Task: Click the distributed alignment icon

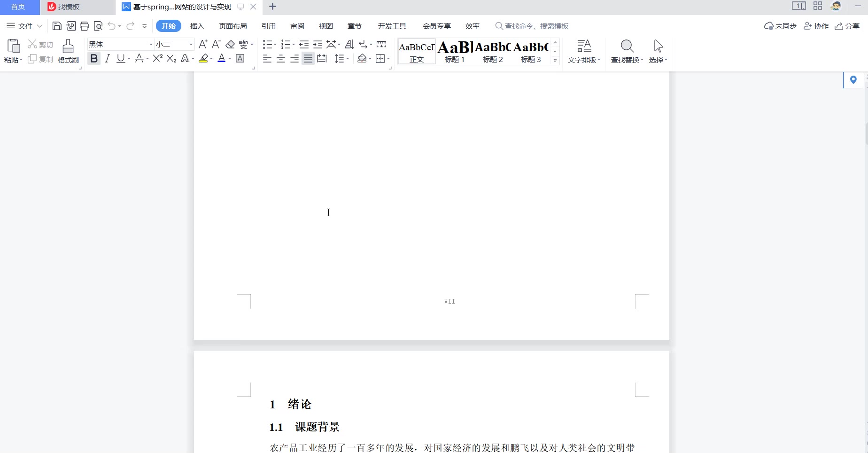Action: tap(322, 58)
